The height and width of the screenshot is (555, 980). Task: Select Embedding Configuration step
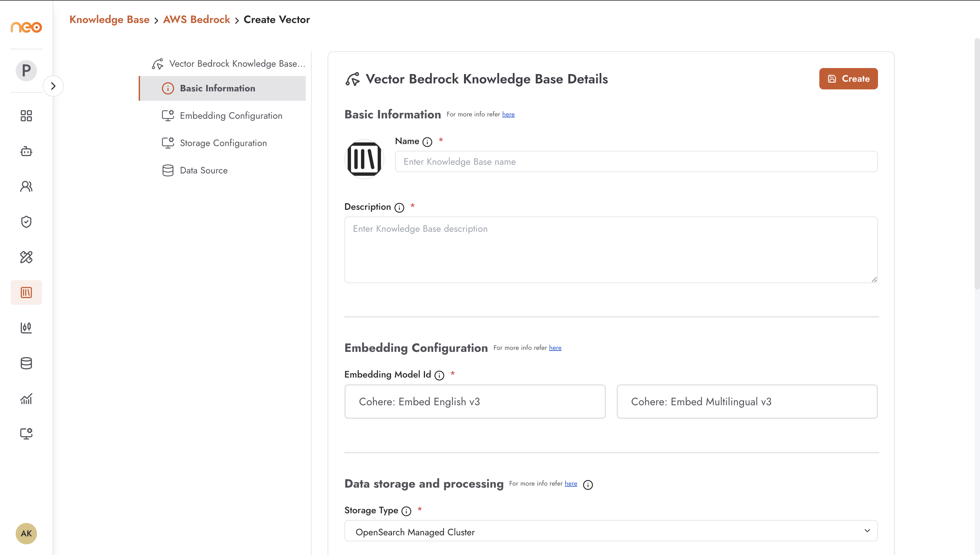[x=223, y=115]
